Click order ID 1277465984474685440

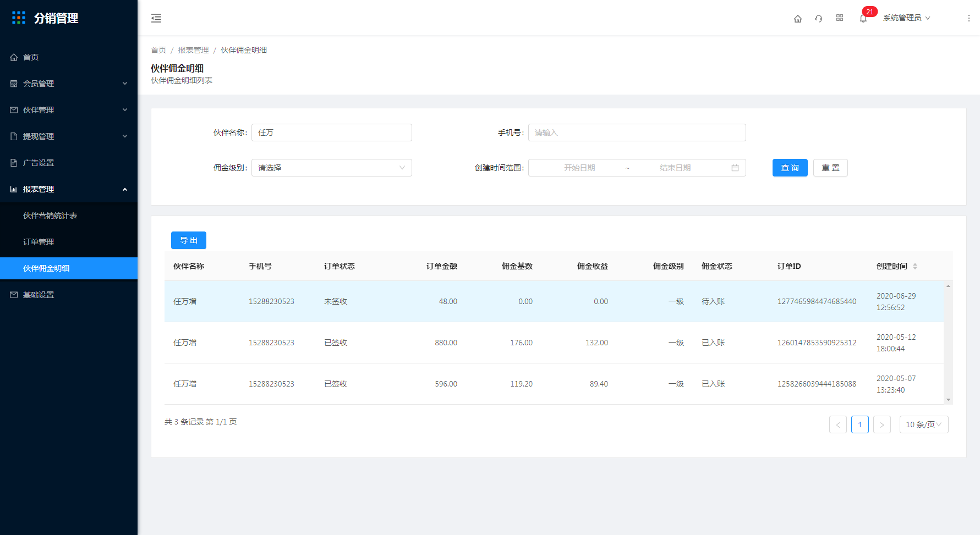click(x=817, y=301)
